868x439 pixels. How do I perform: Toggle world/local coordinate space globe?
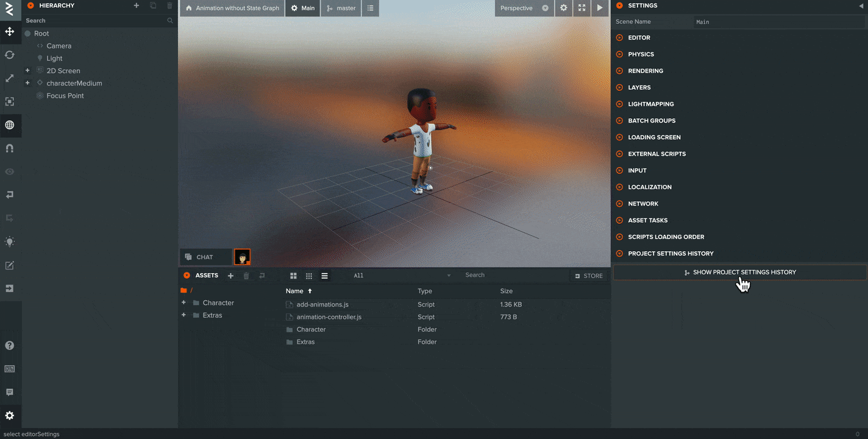(x=10, y=125)
